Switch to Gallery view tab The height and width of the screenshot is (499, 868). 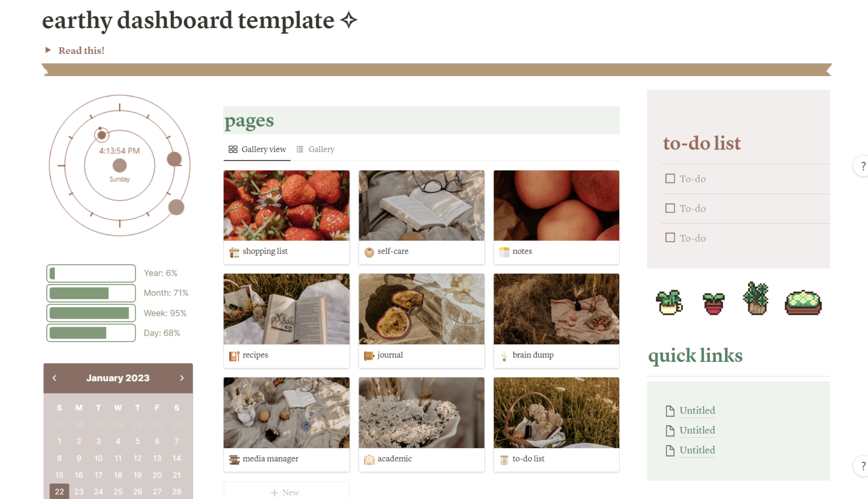[x=257, y=150]
